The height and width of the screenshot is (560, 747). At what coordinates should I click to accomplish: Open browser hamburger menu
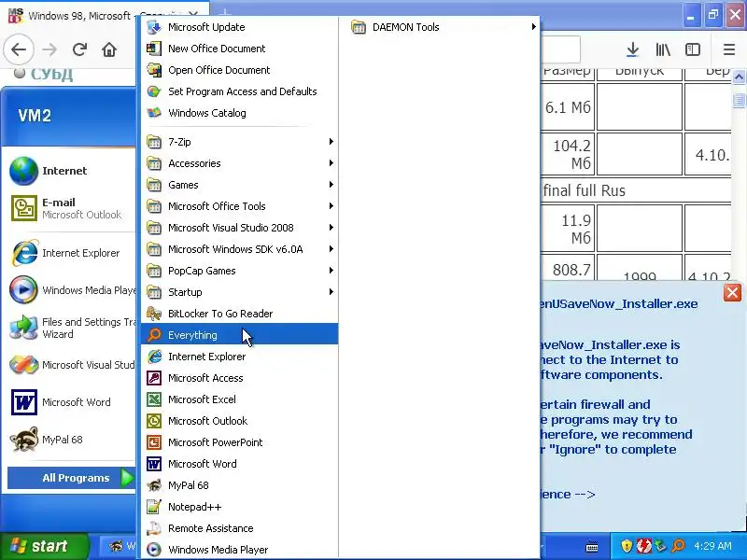click(729, 49)
